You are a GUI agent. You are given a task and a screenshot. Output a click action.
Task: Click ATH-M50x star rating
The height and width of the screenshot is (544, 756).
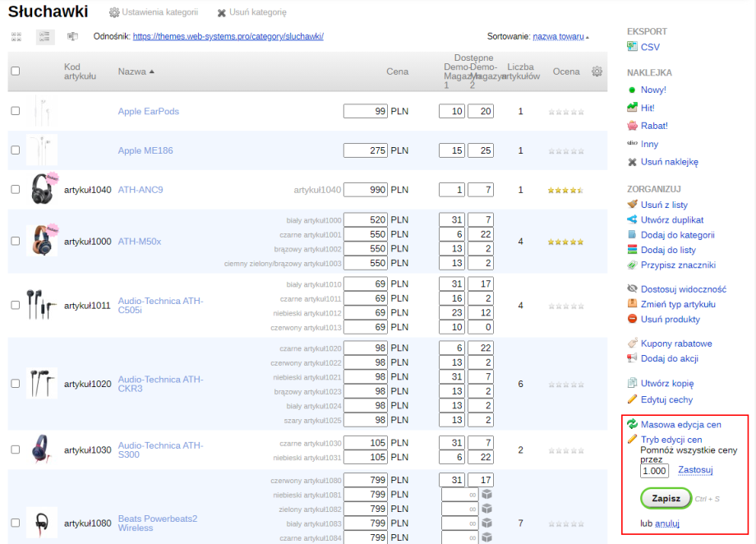point(566,242)
